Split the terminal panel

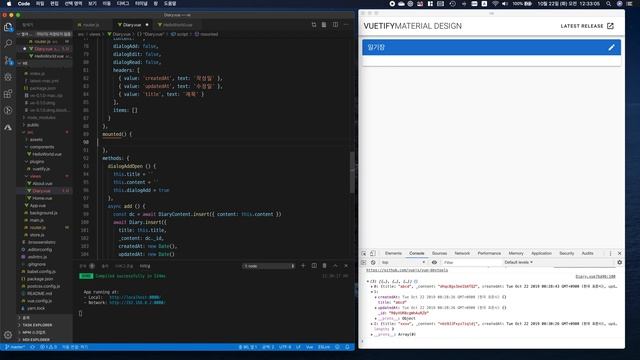(314, 266)
